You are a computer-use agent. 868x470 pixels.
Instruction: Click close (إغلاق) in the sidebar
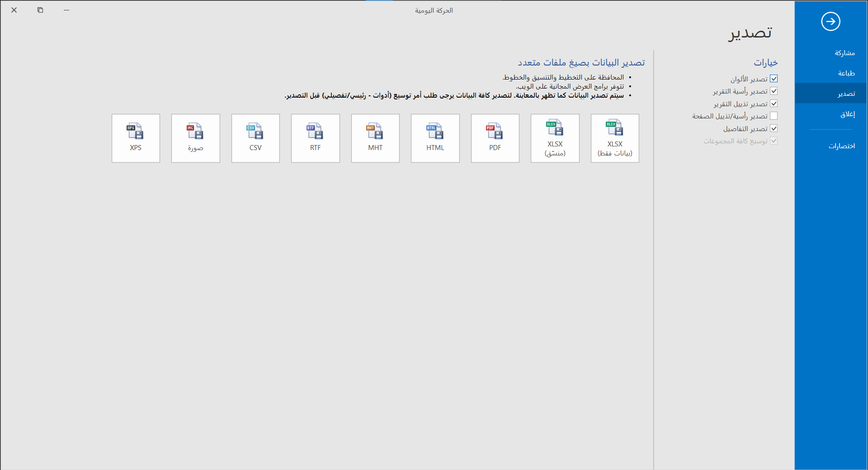[847, 114]
